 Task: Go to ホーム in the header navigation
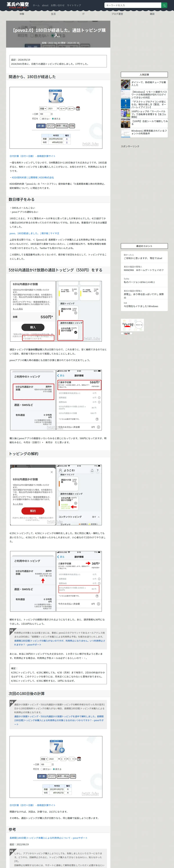coord(36,5)
